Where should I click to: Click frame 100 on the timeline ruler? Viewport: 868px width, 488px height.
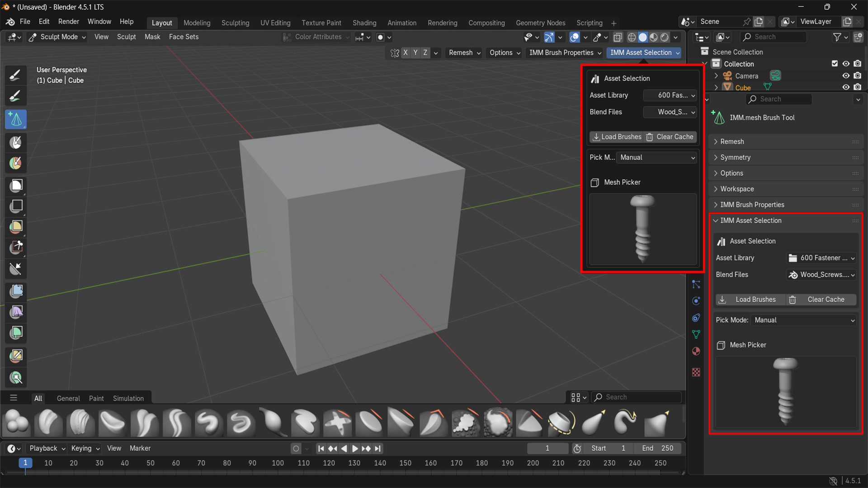click(x=278, y=463)
